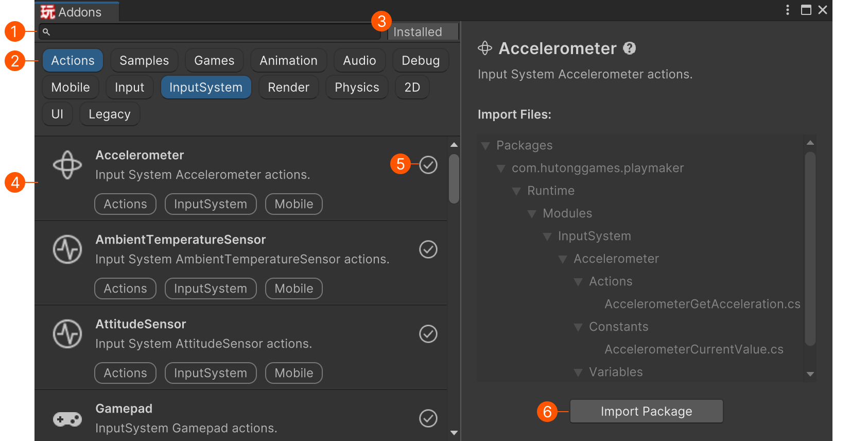
Task: Select AccelerometerGetAcceleration.cs file
Action: point(702,304)
